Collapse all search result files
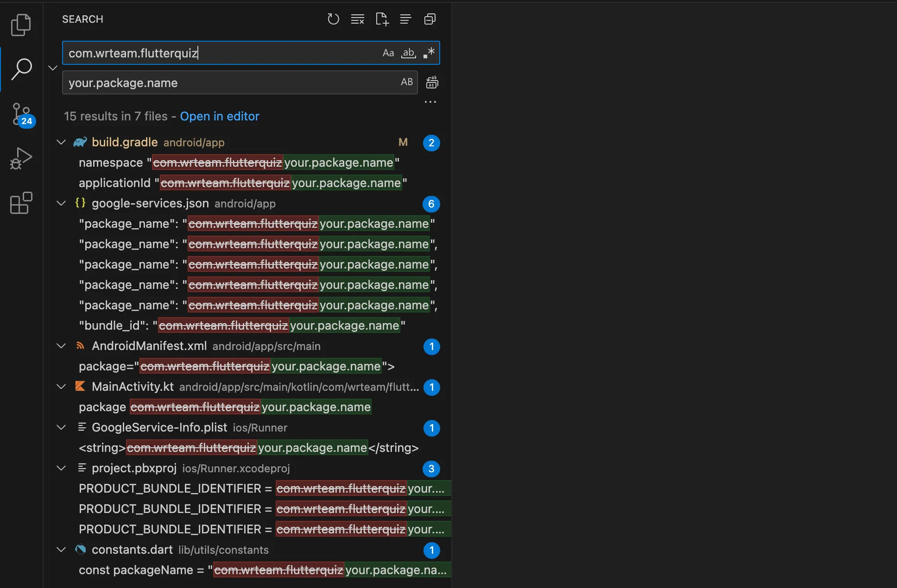 pyautogui.click(x=430, y=19)
